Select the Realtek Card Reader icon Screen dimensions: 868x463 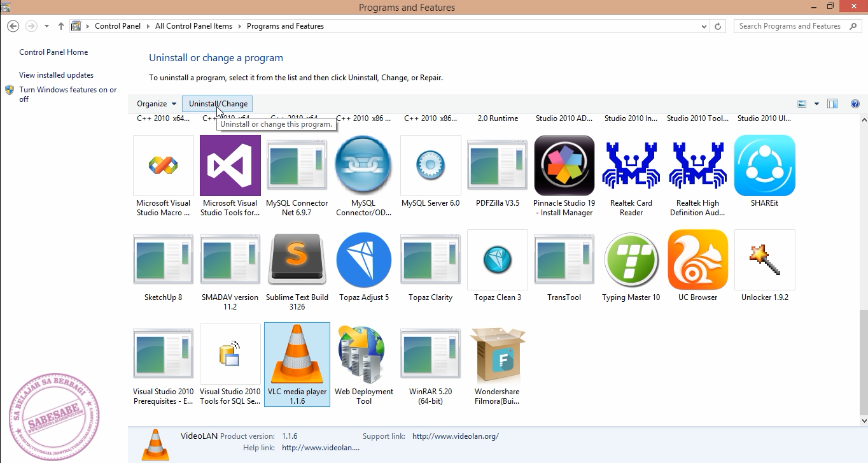pyautogui.click(x=631, y=166)
